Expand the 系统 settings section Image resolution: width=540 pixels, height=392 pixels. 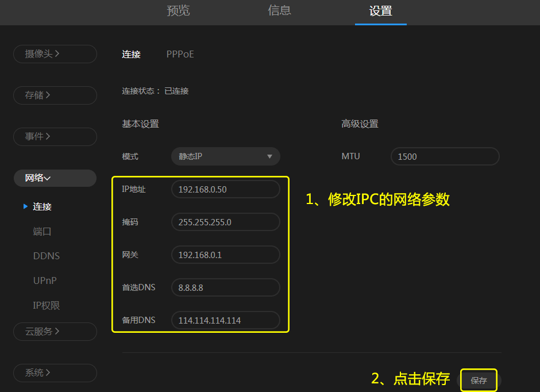(55, 372)
